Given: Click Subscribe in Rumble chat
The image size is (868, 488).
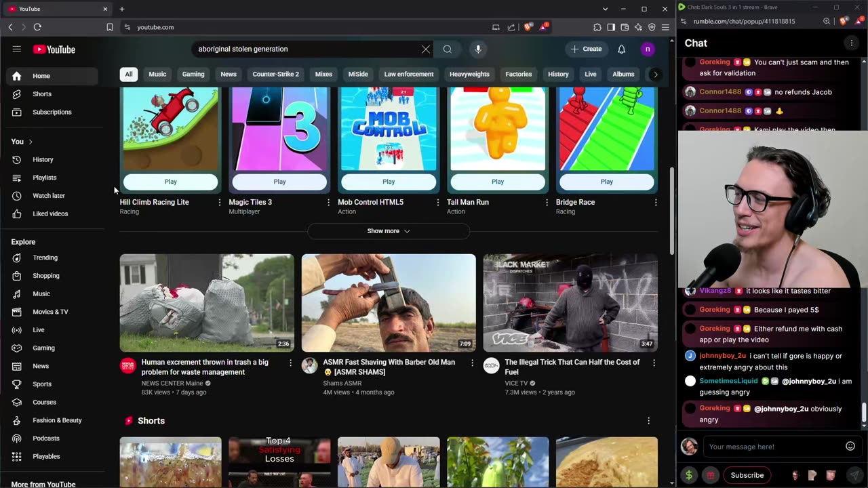Looking at the screenshot, I should click(747, 475).
